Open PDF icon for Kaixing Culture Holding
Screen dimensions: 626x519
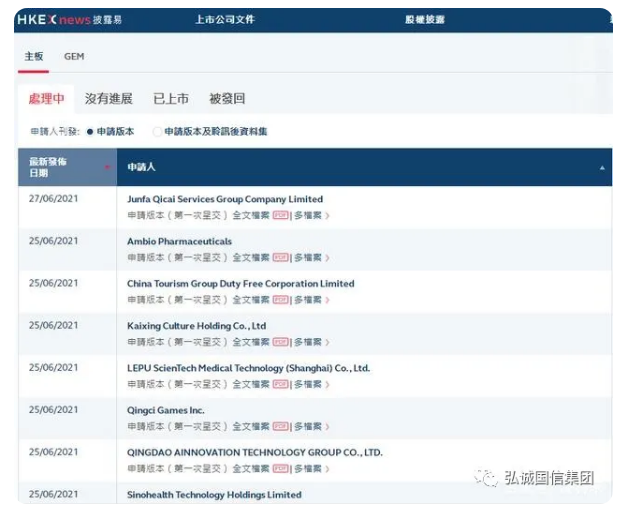pos(281,342)
